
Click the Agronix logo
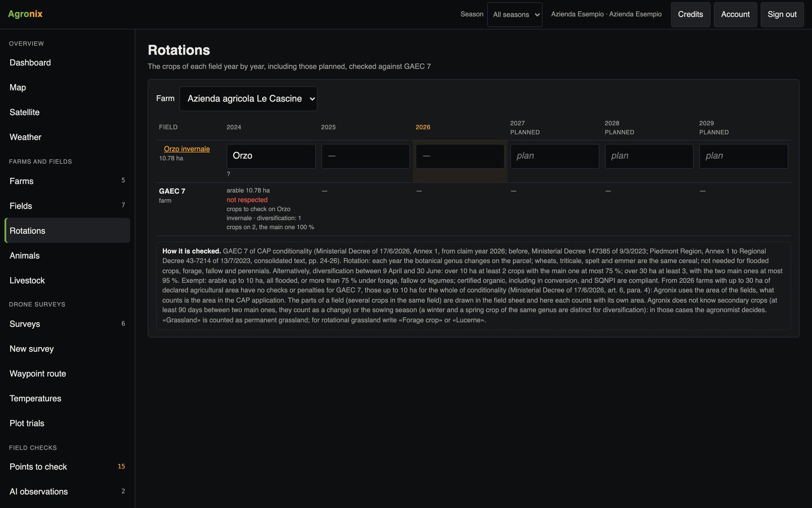(25, 14)
